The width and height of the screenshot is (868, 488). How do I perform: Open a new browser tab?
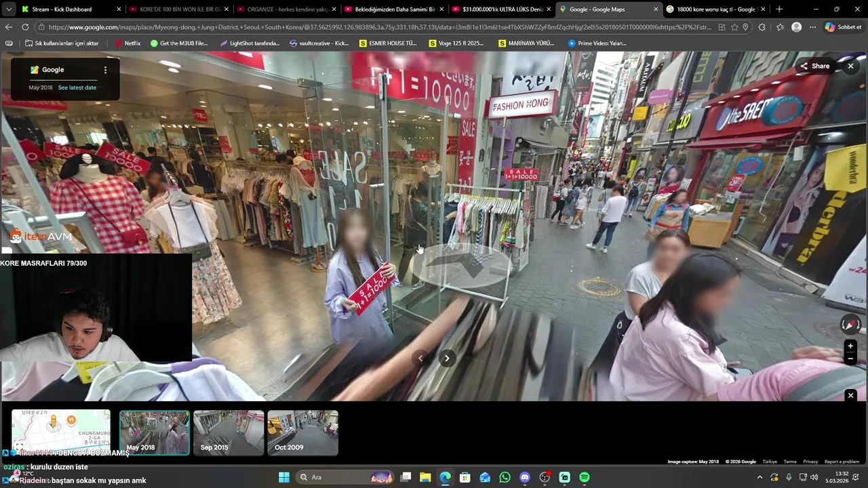(x=779, y=9)
